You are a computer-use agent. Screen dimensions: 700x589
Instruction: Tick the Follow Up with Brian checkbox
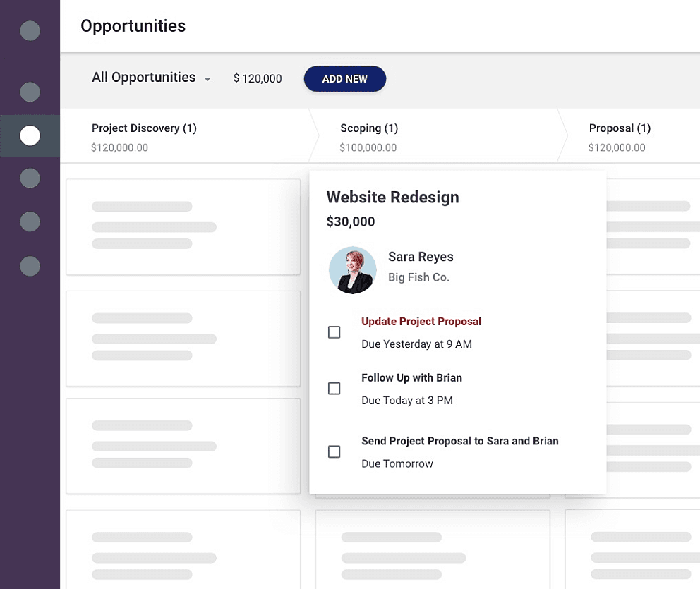coord(334,389)
